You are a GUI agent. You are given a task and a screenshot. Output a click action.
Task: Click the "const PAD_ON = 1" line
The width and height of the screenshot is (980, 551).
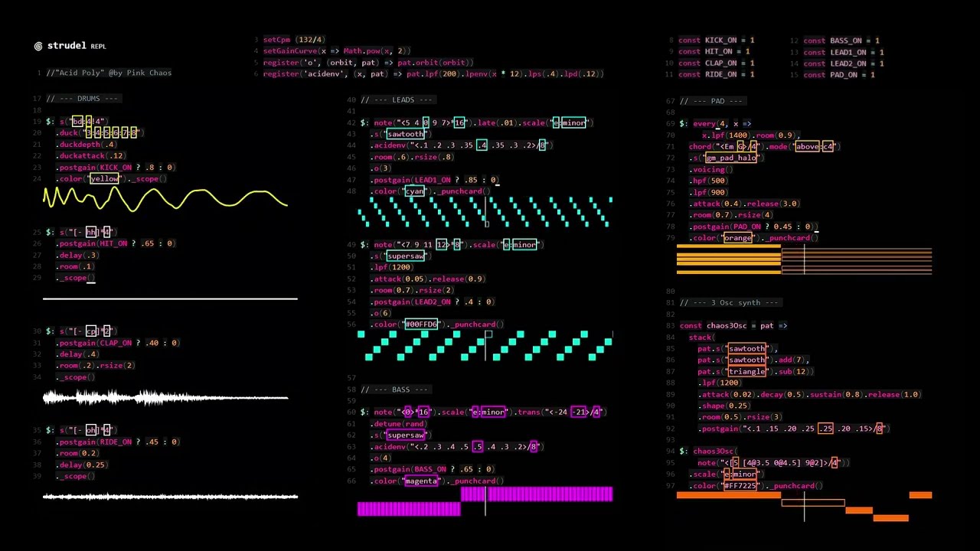(839, 75)
